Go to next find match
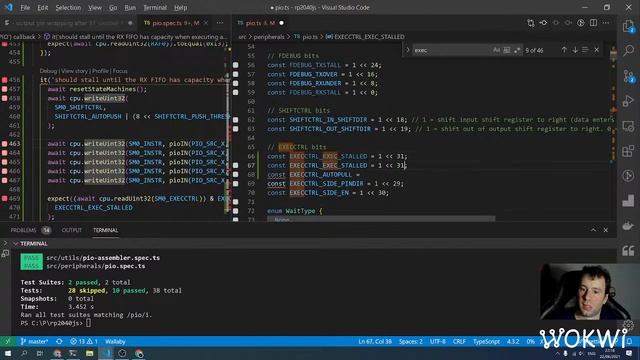 coord(575,50)
